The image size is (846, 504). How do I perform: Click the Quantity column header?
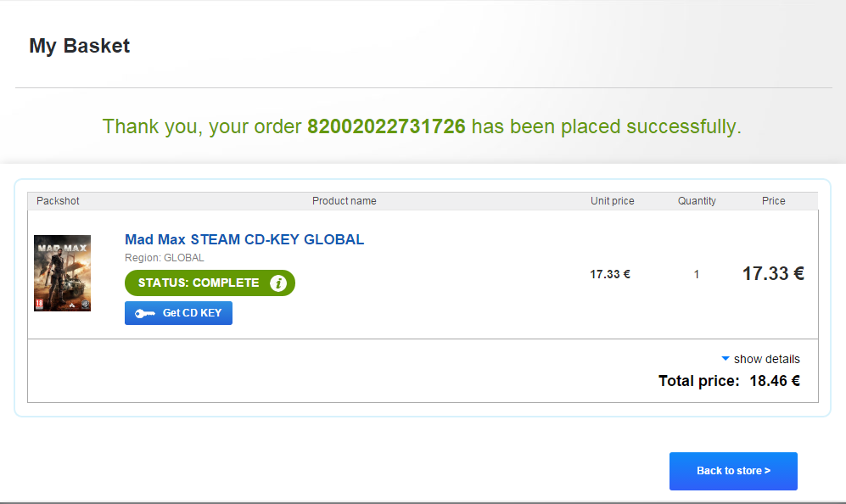click(697, 201)
